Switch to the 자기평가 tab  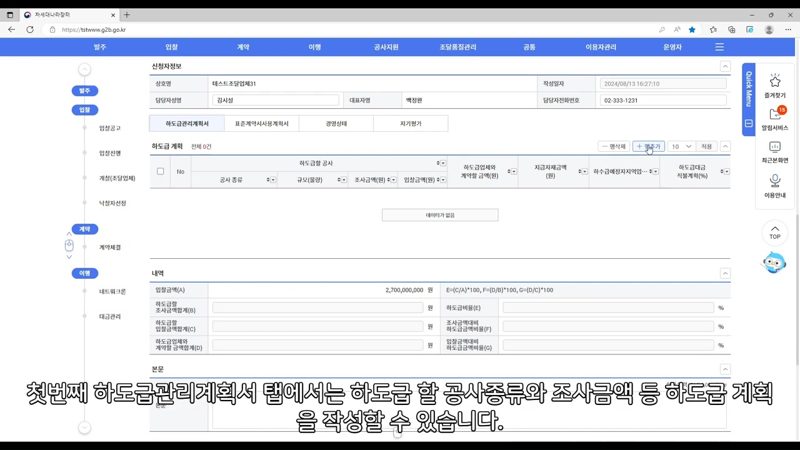pyautogui.click(x=411, y=123)
